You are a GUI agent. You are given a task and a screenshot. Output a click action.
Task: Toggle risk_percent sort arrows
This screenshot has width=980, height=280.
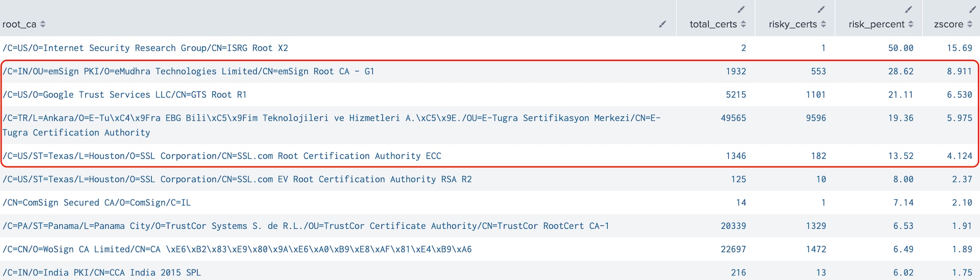911,24
